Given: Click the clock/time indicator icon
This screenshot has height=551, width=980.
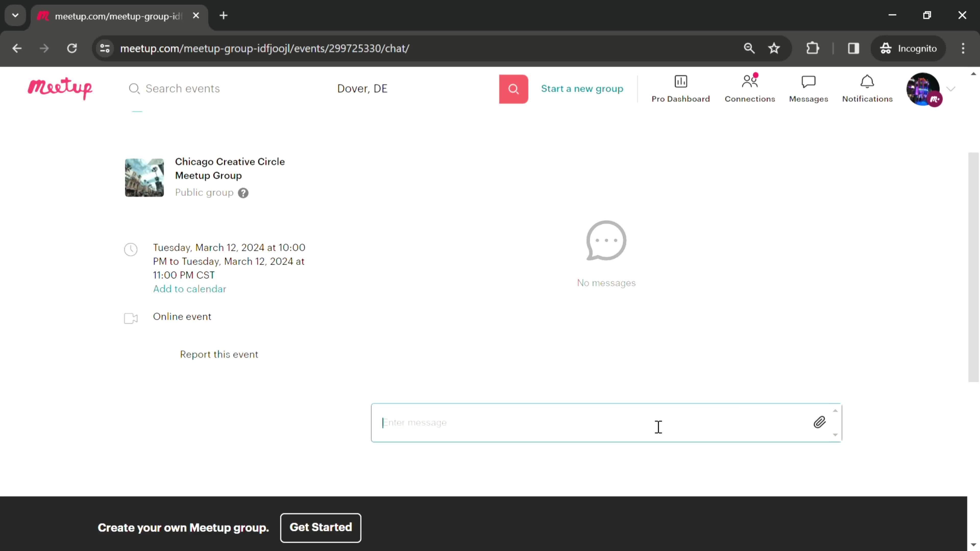Looking at the screenshot, I should [x=131, y=249].
